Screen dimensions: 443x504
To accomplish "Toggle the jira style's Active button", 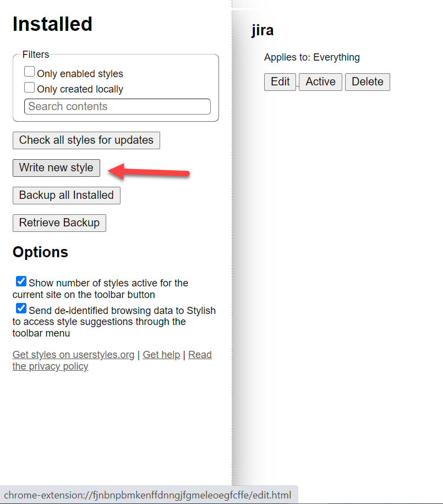I will [x=321, y=82].
